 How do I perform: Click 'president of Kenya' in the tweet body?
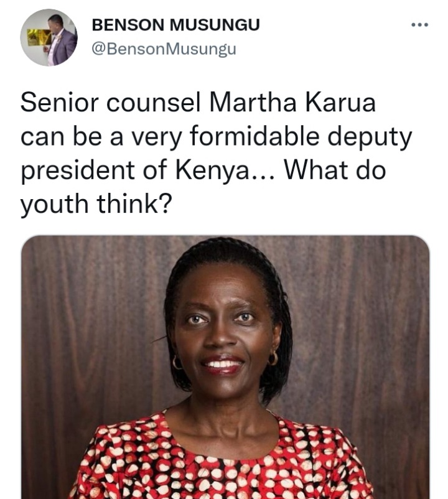[x=134, y=170]
